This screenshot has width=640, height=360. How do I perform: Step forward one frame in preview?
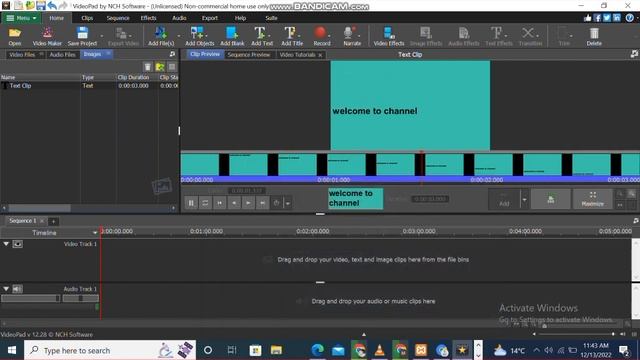(248, 203)
